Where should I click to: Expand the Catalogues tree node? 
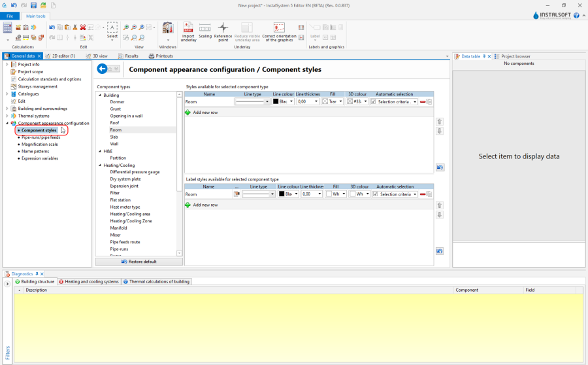tap(7, 94)
